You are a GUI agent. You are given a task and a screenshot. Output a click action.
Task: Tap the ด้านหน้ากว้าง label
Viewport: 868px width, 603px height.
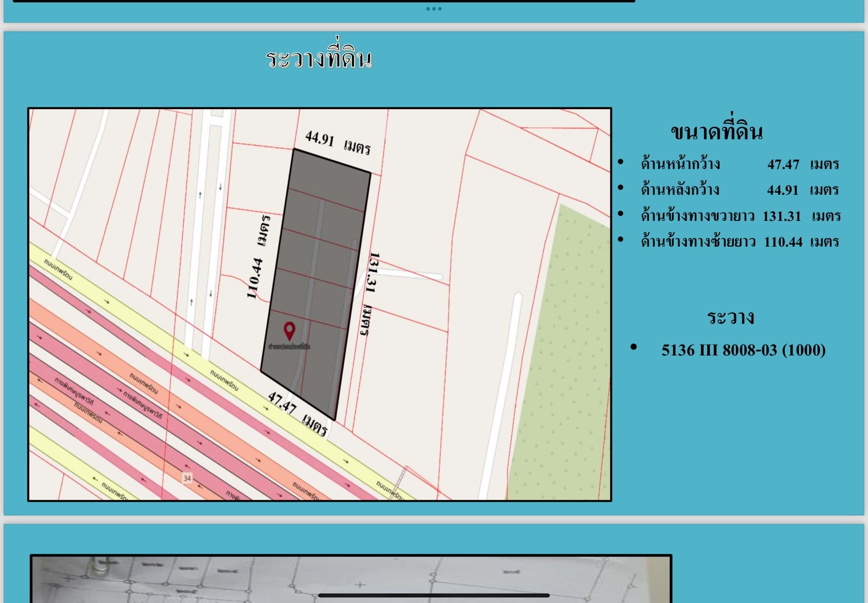pos(680,164)
